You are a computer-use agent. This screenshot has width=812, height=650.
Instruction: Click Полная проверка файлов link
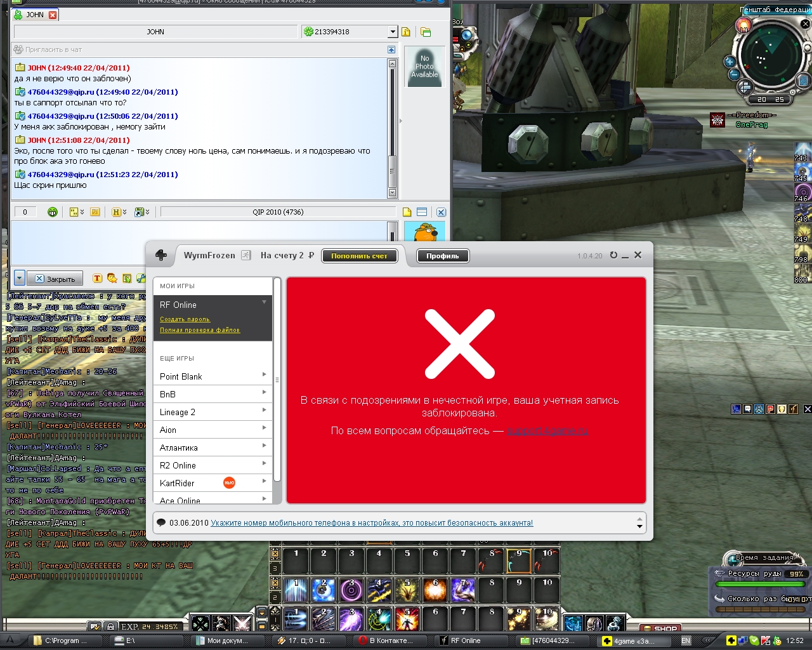[200, 330]
